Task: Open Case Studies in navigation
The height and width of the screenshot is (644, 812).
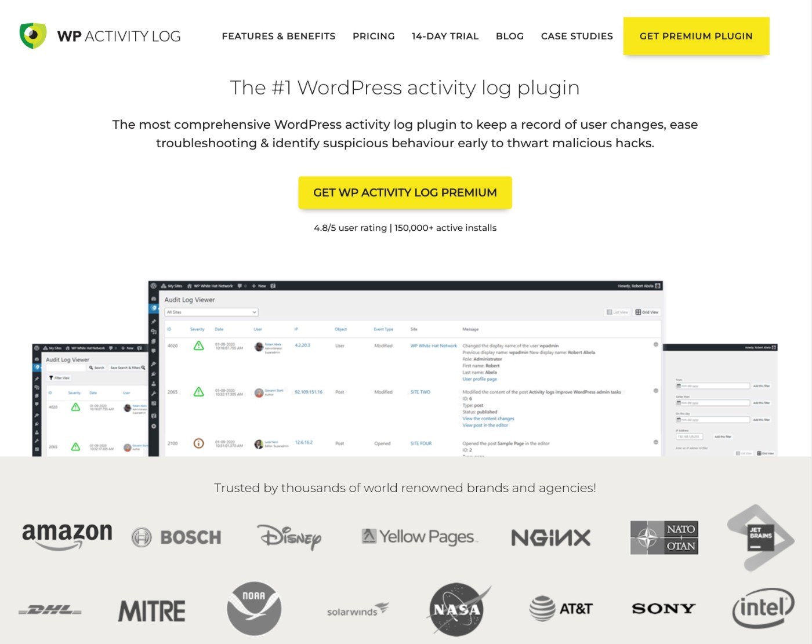Action: tap(577, 36)
